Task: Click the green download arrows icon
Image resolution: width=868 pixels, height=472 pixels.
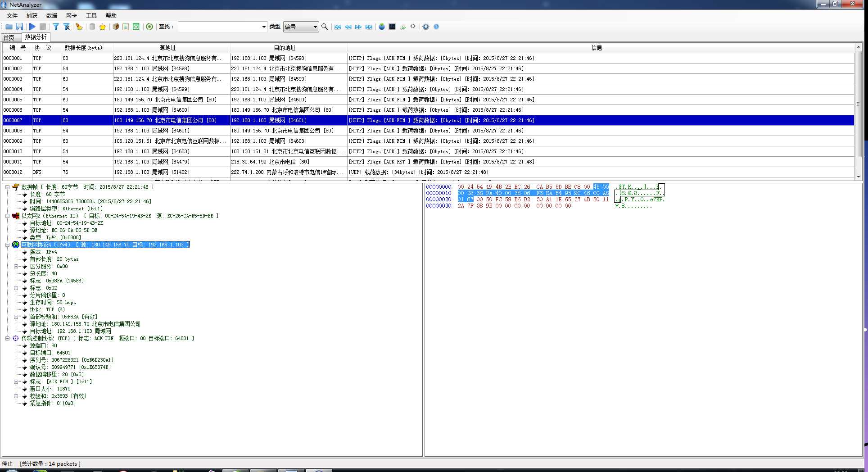Action: click(402, 27)
